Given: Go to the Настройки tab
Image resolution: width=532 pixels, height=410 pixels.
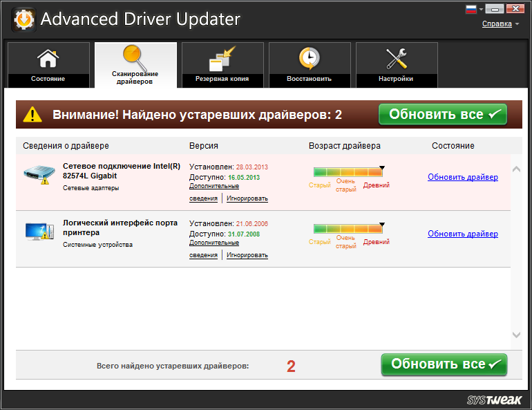Looking at the screenshot, I should pos(397,65).
